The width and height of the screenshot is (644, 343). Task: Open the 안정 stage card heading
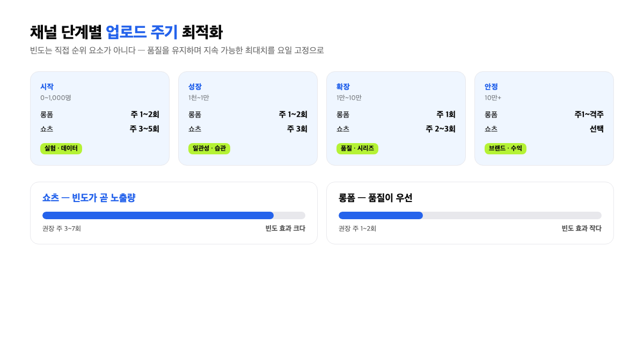(491, 86)
